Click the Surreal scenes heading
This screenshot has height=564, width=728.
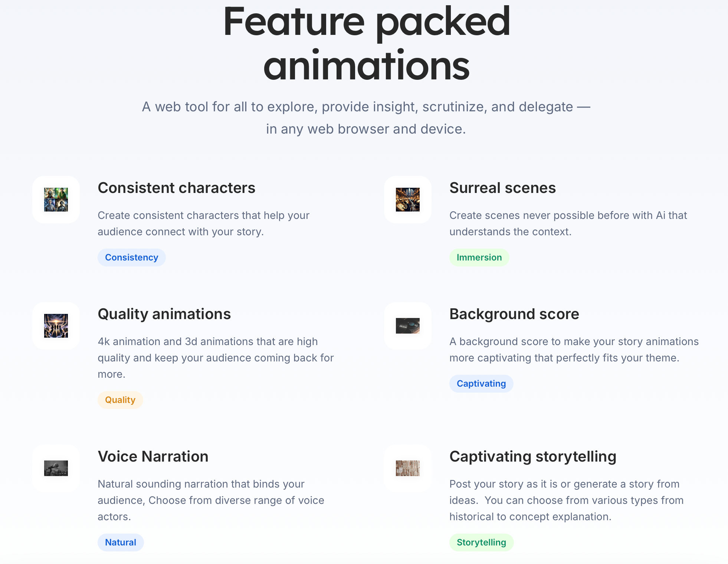point(503,188)
